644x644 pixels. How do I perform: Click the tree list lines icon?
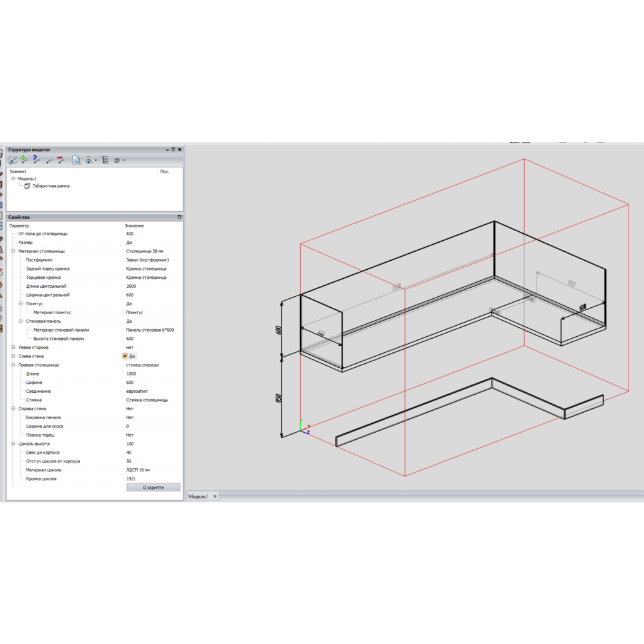coord(104,160)
